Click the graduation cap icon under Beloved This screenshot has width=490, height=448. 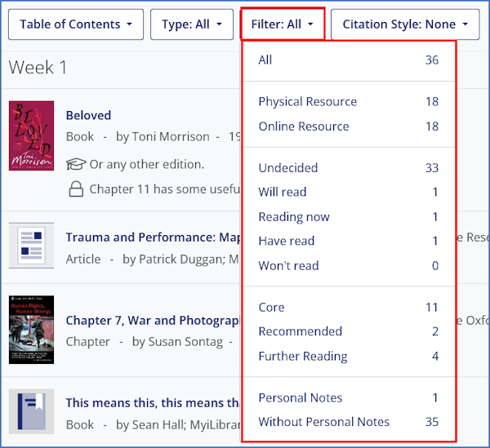coord(76,164)
